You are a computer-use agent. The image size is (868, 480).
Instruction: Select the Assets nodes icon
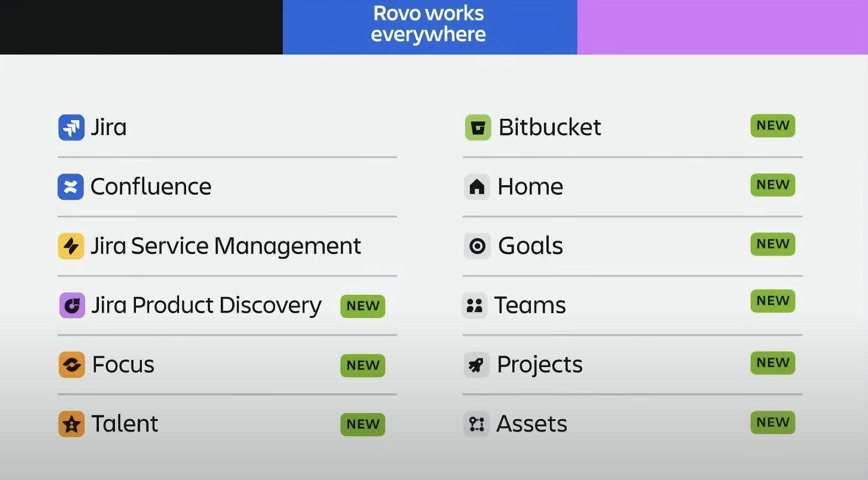click(476, 424)
